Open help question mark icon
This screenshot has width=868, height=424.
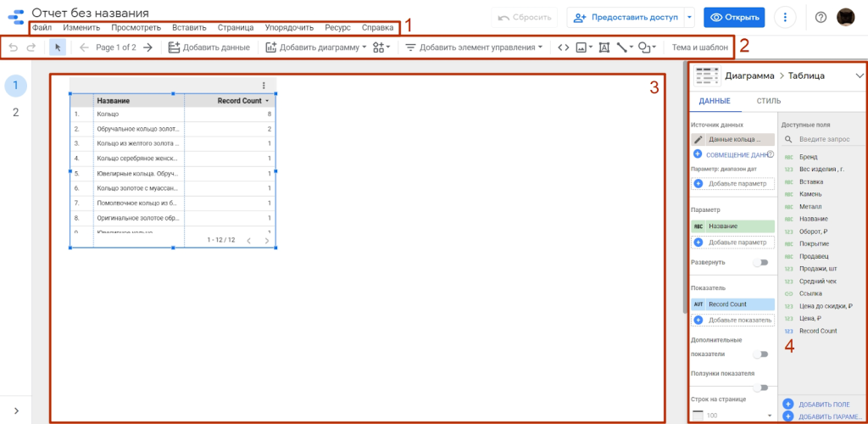pyautogui.click(x=821, y=17)
